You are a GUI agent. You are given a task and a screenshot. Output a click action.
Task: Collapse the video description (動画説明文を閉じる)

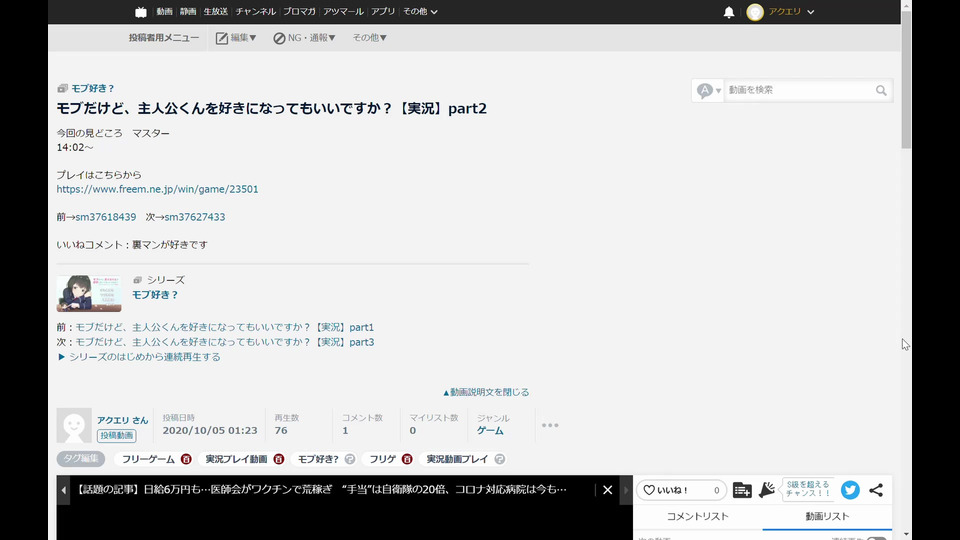(486, 392)
